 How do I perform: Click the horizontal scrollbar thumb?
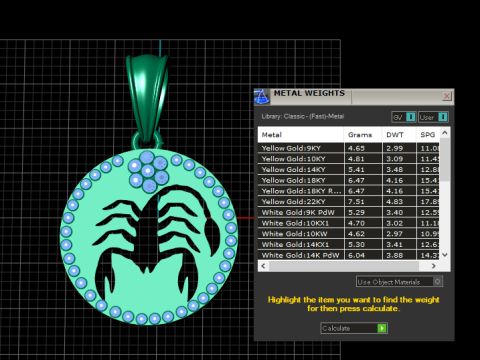pos(344,266)
